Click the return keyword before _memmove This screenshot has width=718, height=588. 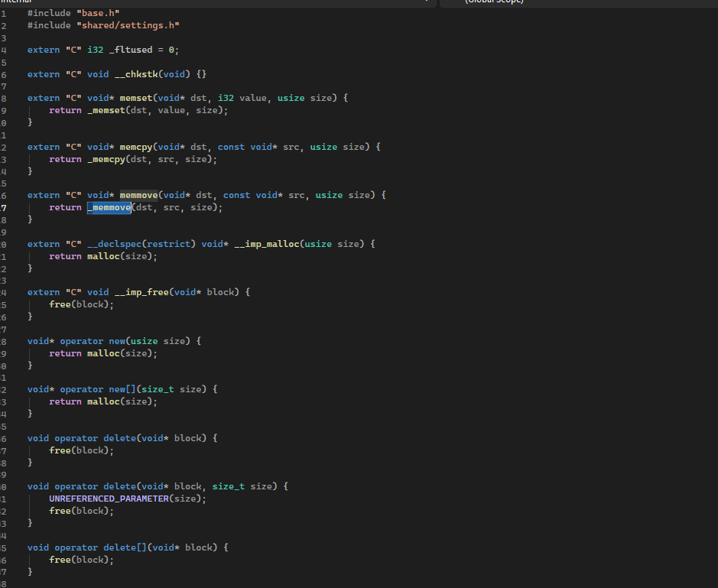point(66,207)
